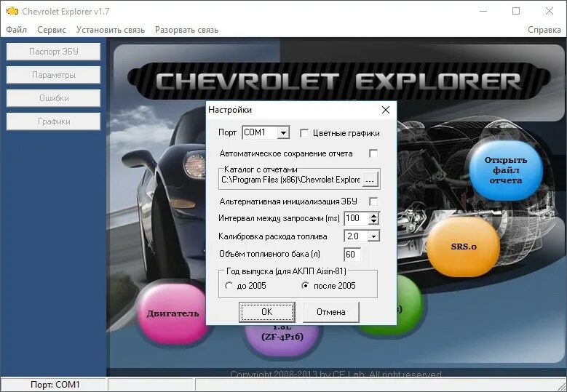Click the blue Открыть файл отчета bubble
Viewport: 567px width, 392px height.
(x=506, y=169)
